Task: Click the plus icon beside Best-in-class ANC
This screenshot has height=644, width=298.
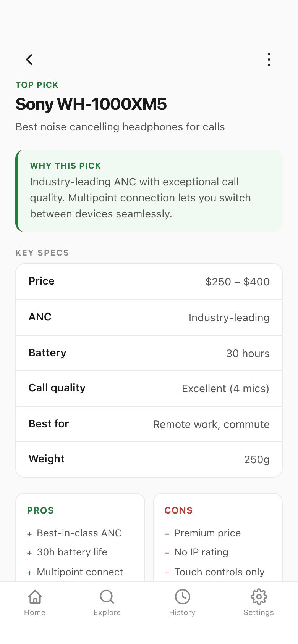Action: point(29,534)
